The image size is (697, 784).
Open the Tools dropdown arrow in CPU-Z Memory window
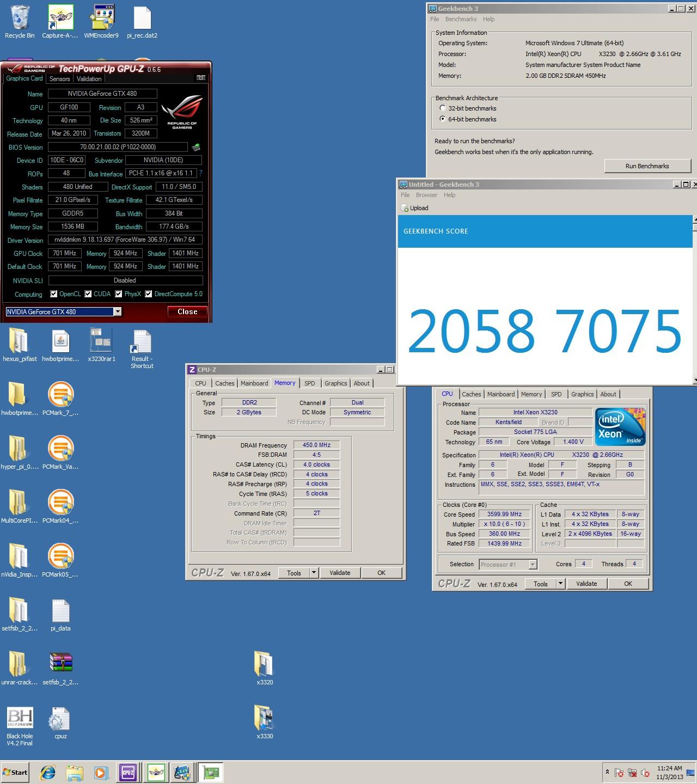pyautogui.click(x=314, y=573)
